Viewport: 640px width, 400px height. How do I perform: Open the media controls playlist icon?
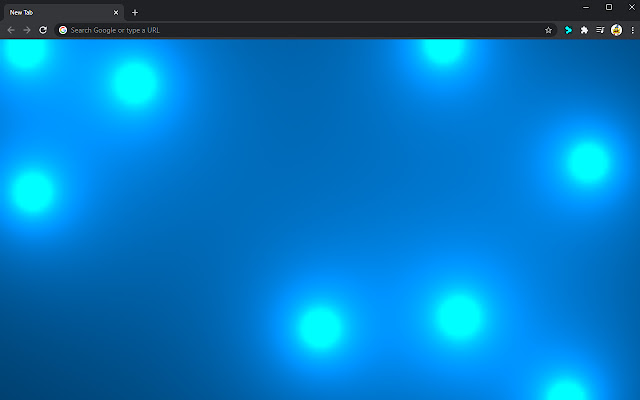600,30
